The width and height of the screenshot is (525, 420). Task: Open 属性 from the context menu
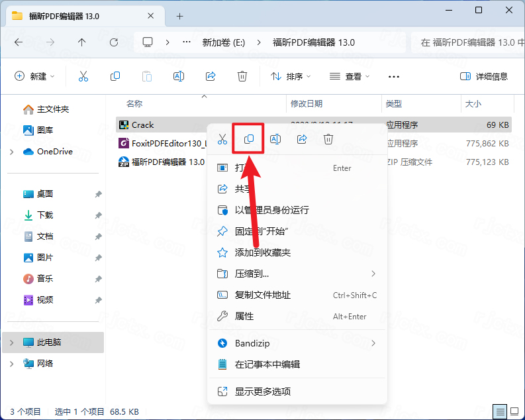point(297,316)
